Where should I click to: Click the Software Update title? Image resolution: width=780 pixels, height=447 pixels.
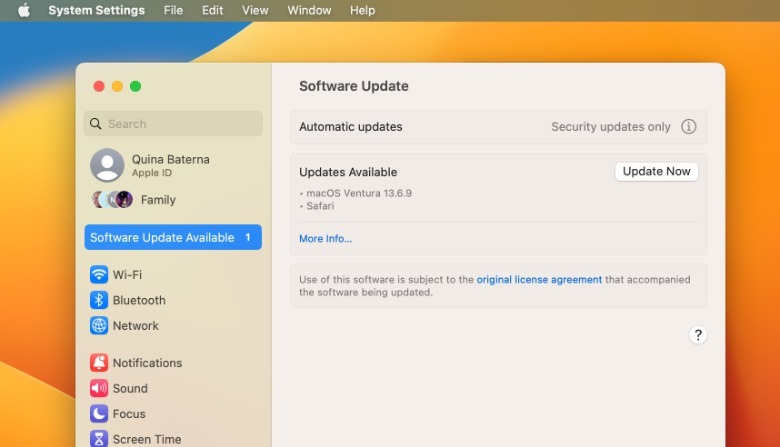coord(354,86)
